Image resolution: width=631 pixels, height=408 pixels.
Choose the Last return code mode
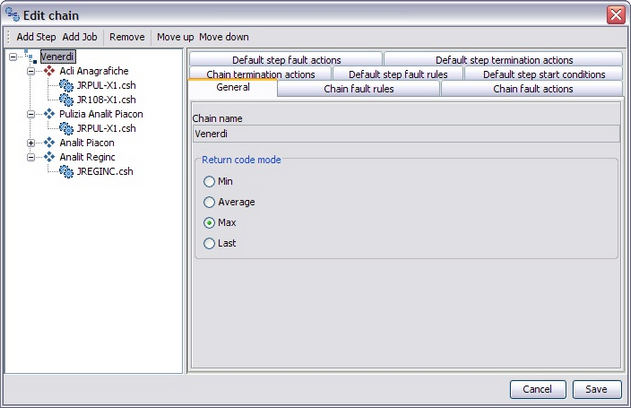click(209, 243)
